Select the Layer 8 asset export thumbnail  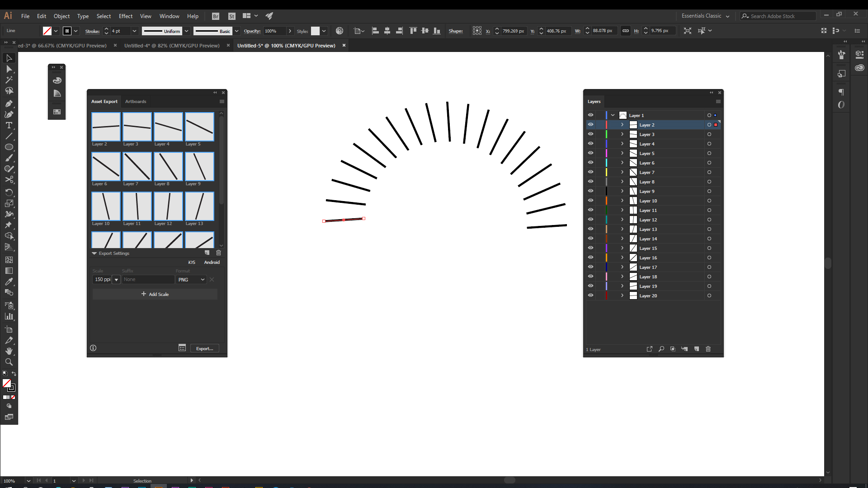click(168, 166)
